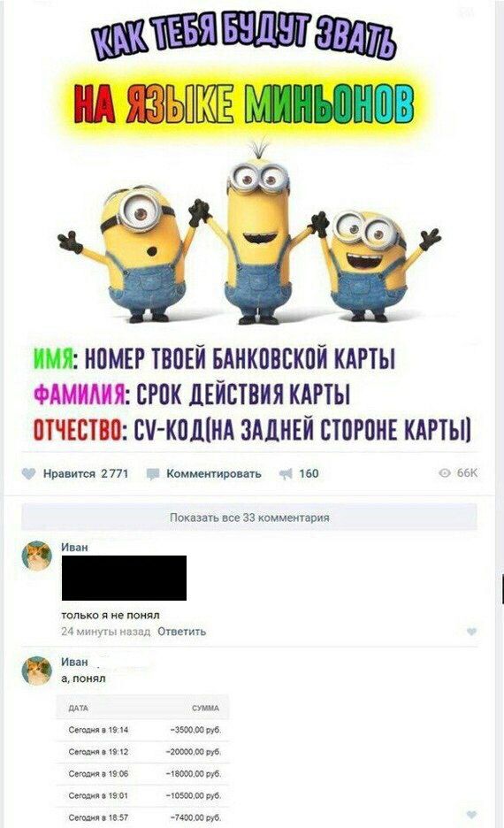Open the transactions table screenshot attachment
Screen dimensions: 504x828
coord(143,760)
